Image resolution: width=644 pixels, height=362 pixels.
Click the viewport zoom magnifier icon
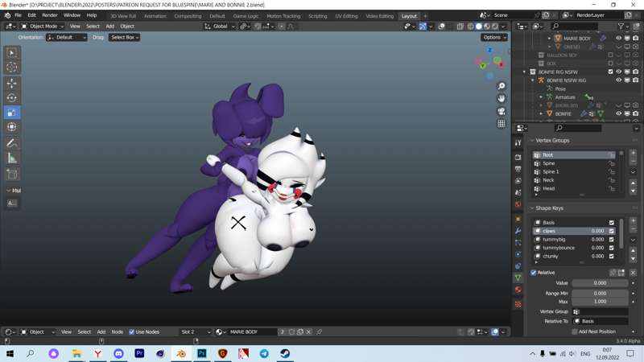coord(502,86)
